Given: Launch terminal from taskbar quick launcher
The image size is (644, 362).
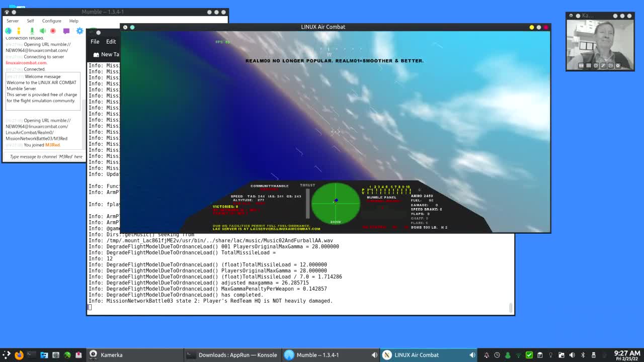Looking at the screenshot, I should (31, 355).
